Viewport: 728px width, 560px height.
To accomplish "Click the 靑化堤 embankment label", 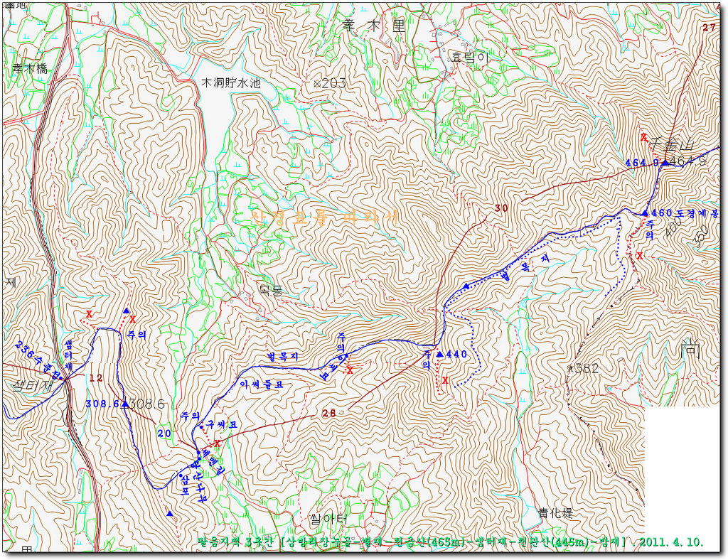I will pyautogui.click(x=555, y=512).
